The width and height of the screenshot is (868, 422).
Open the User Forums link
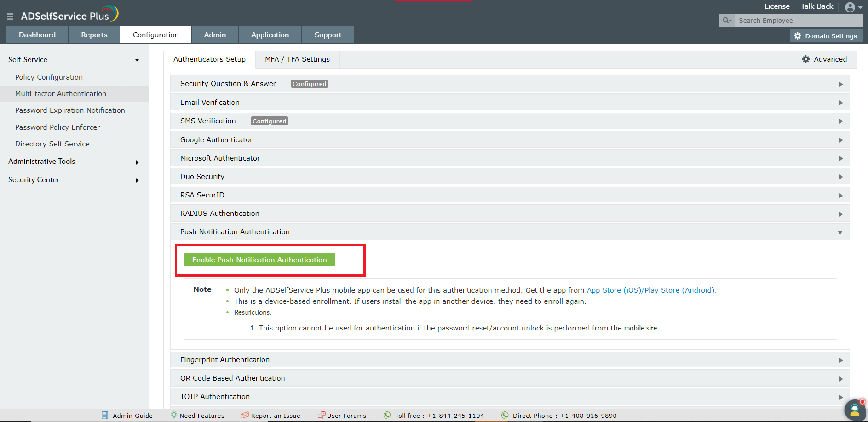click(x=347, y=416)
